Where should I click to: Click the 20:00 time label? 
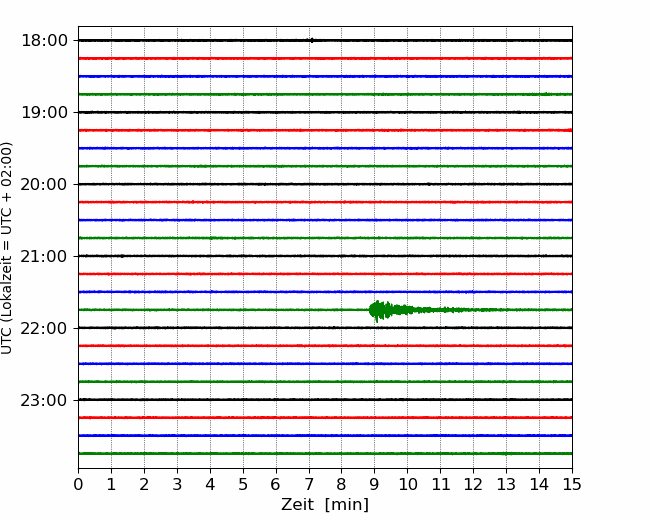coord(44,185)
